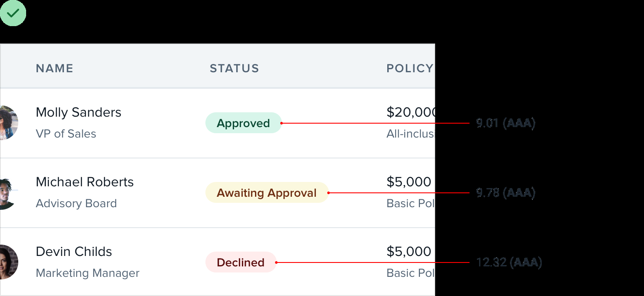Click Molly Sanders' $20,000 policy amount
This screenshot has height=296, width=644.
411,112
